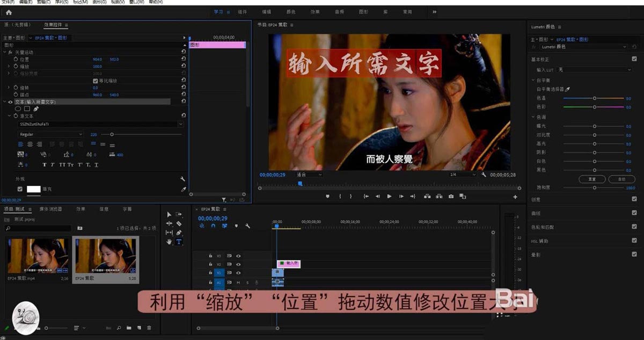Toggle the 曲线 section checkbox
This screenshot has height=340, width=644.
click(x=634, y=213)
